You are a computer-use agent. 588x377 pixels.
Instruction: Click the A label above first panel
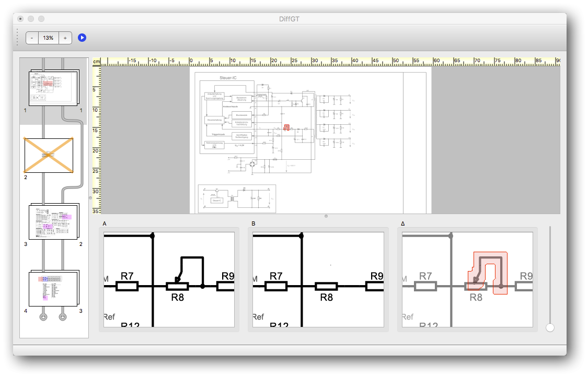tap(105, 223)
